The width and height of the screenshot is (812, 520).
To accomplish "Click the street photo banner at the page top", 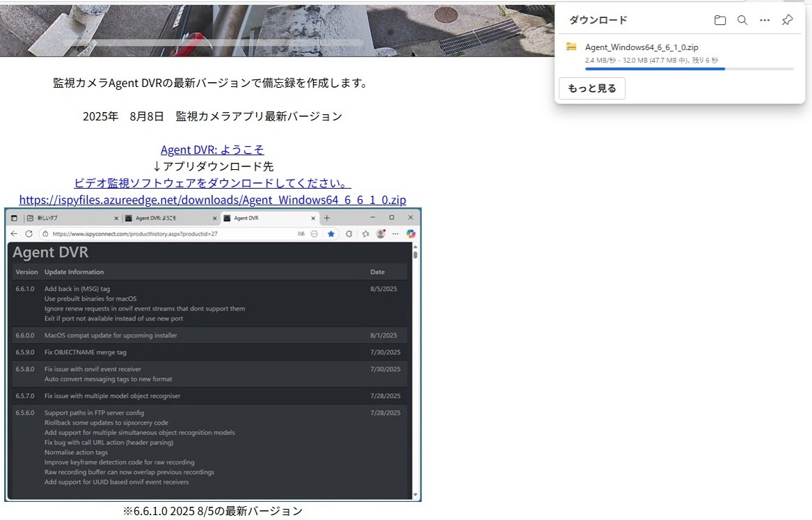I will (x=277, y=31).
